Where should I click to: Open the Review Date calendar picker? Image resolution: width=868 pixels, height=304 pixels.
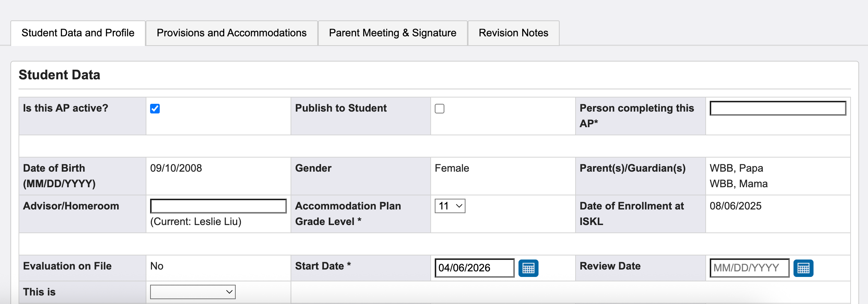803,268
